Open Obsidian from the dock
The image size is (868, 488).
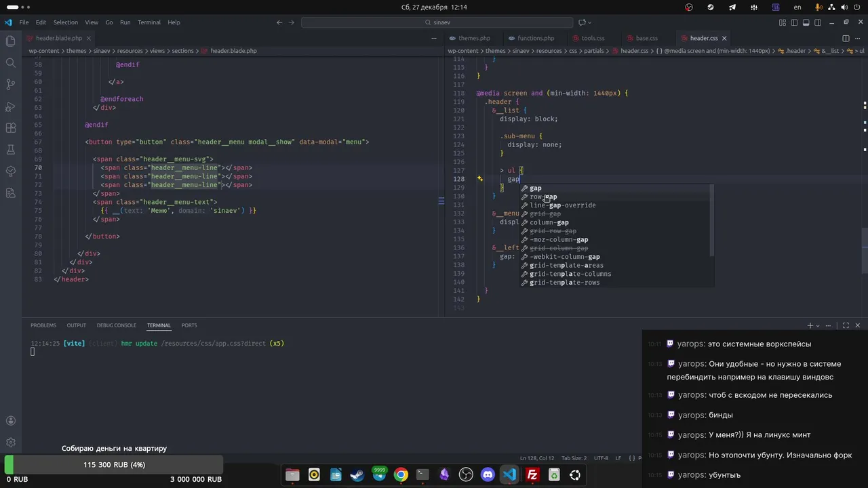click(444, 475)
